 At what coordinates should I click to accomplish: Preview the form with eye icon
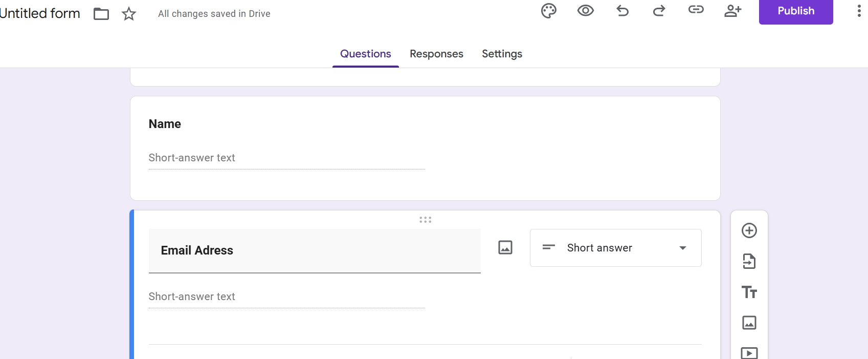(585, 10)
